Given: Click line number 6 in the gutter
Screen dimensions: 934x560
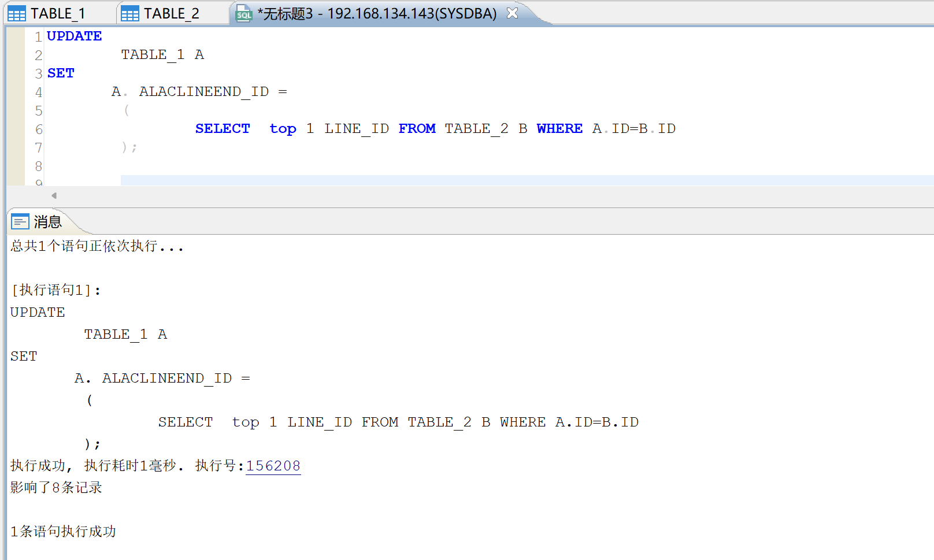Looking at the screenshot, I should coord(38,129).
